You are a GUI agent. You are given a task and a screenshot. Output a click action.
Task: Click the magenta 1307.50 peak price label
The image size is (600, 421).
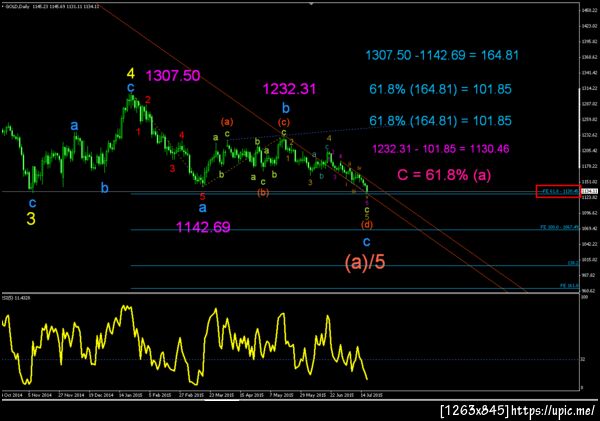pyautogui.click(x=173, y=75)
